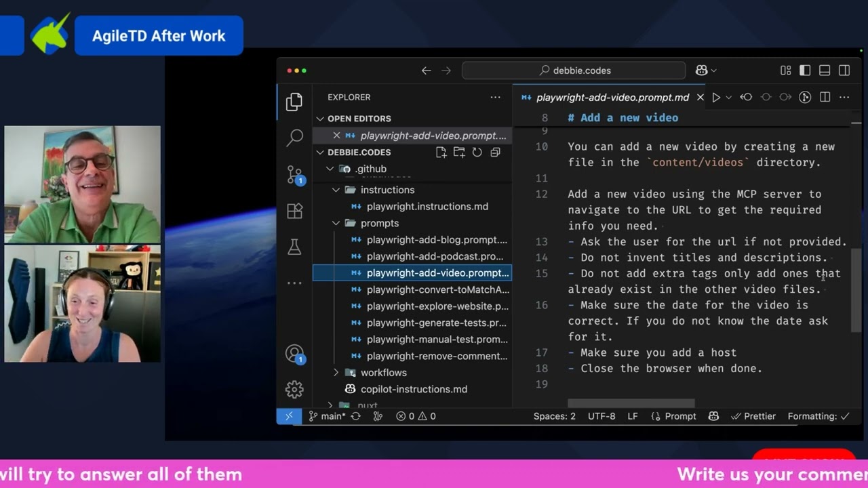Change file encoding UTF-8
Image resolution: width=868 pixels, height=488 pixels.
point(601,416)
